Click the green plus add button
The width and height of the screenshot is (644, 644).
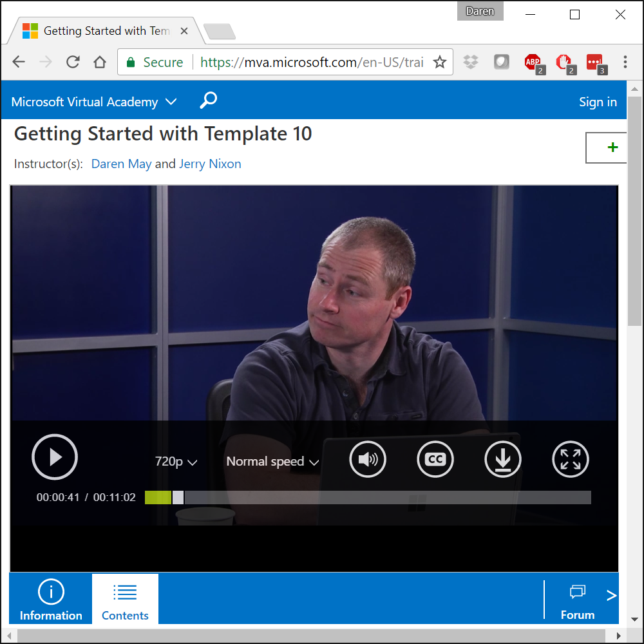click(x=607, y=147)
